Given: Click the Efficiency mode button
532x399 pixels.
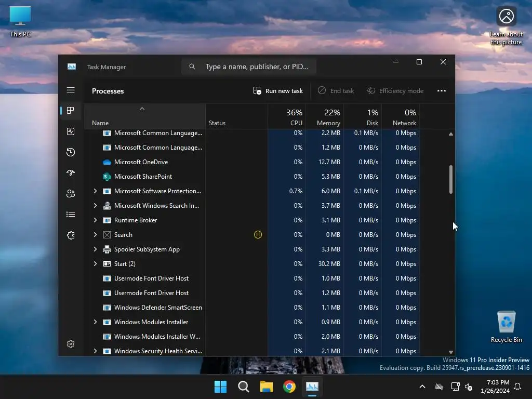Looking at the screenshot, I should pos(395,91).
